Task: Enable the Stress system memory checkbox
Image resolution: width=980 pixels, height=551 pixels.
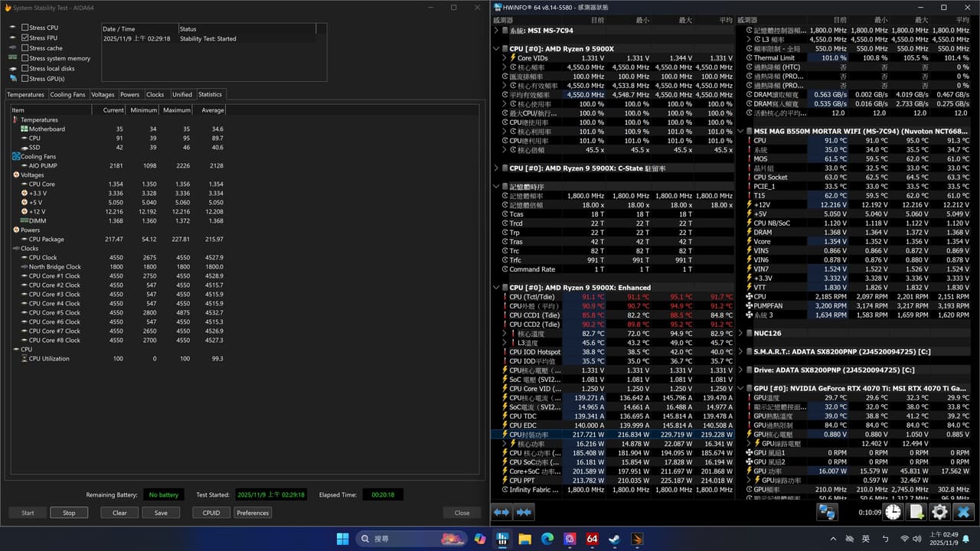Action: pyautogui.click(x=25, y=58)
